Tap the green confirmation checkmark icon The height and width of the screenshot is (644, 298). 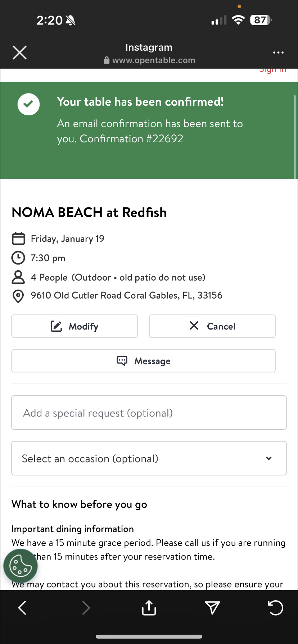[x=28, y=104]
